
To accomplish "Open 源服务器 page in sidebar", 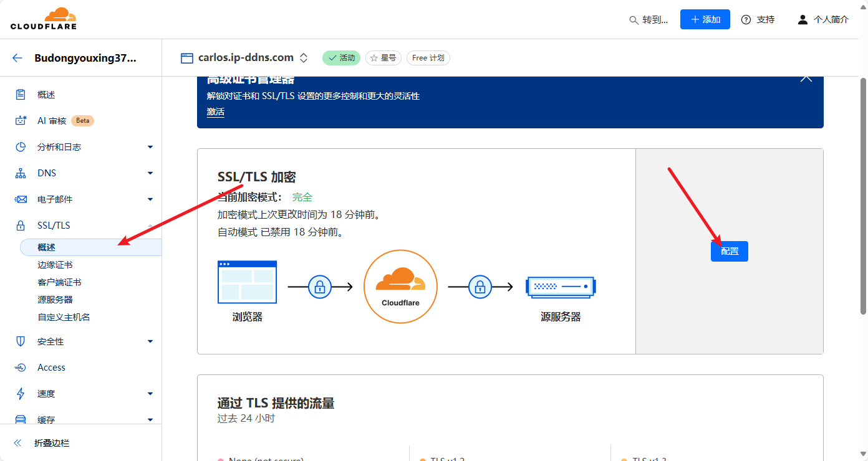I will [x=55, y=300].
